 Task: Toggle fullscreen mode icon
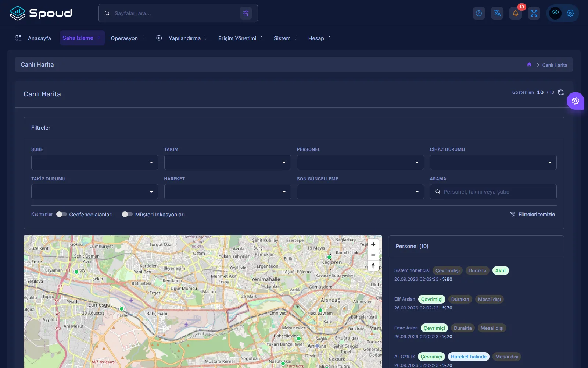[x=534, y=13]
